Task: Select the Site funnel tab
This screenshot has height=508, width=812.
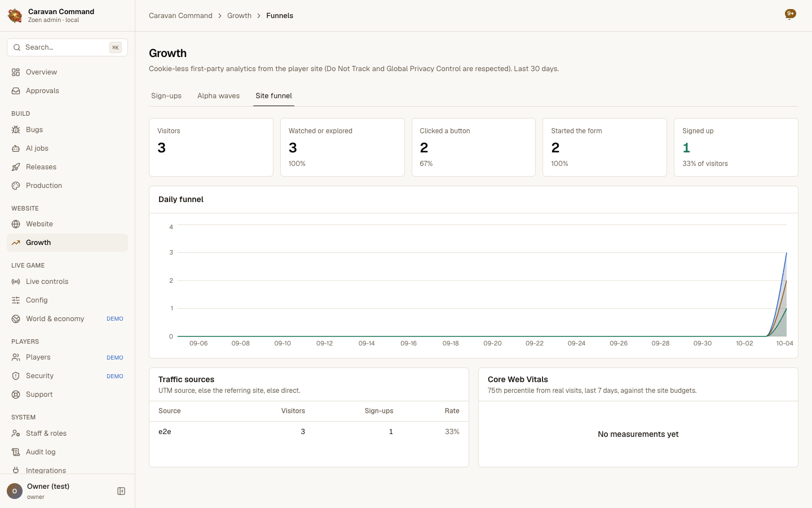Action: click(x=273, y=96)
